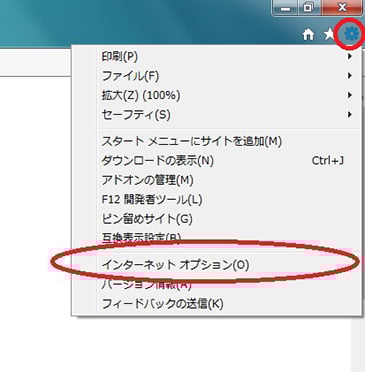Open Favorites with the star icon
The image size is (365, 372).
coord(329,34)
